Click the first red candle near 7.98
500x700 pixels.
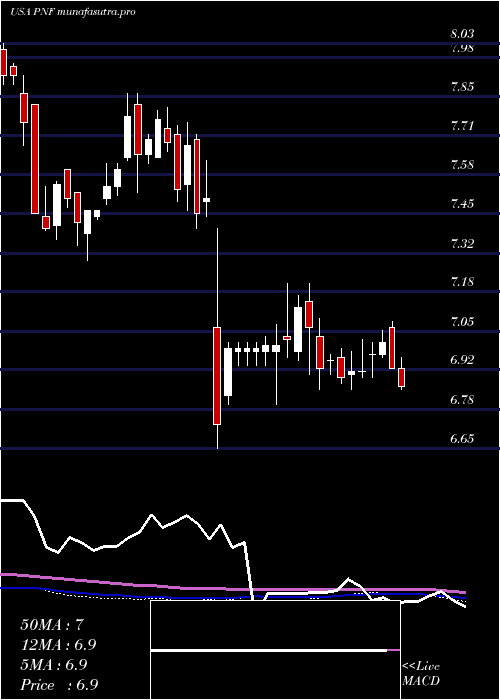[x=3, y=62]
